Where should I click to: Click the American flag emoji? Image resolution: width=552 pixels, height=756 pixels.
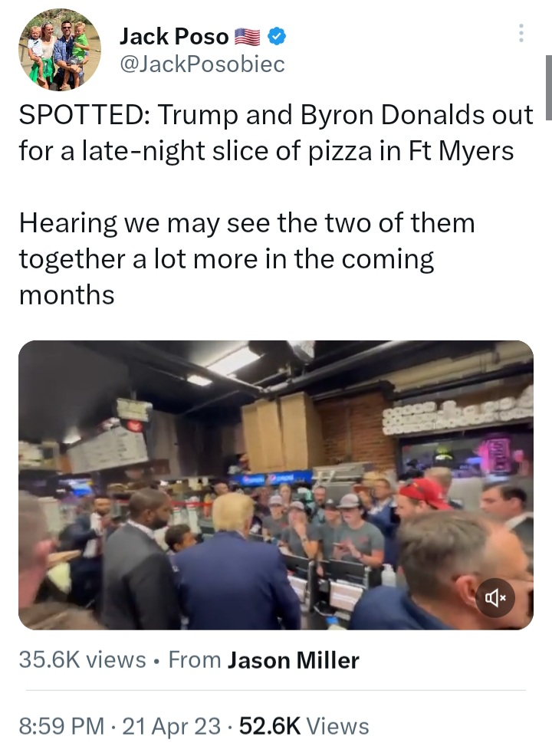[248, 37]
